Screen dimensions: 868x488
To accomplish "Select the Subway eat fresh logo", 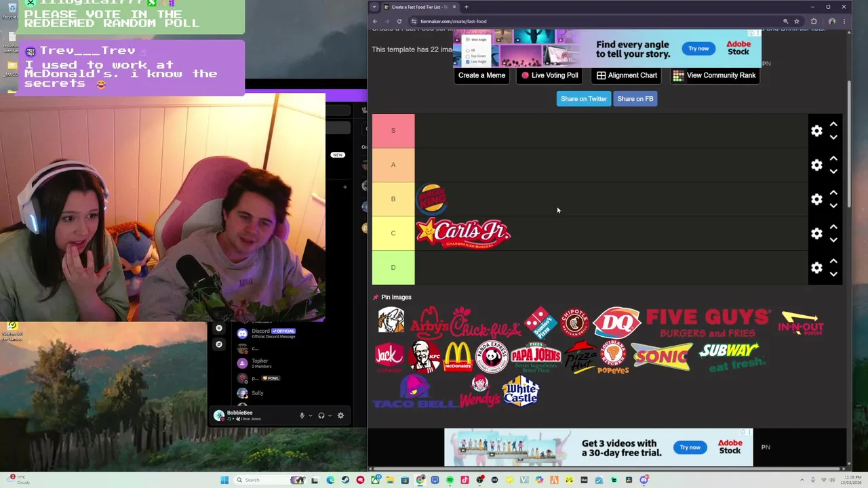I will (x=731, y=357).
